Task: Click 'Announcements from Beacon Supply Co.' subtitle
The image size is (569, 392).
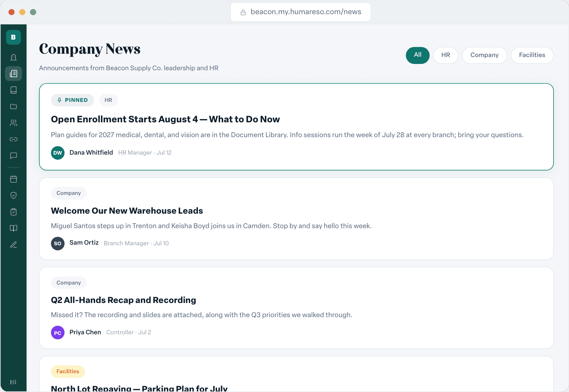Action: [129, 68]
